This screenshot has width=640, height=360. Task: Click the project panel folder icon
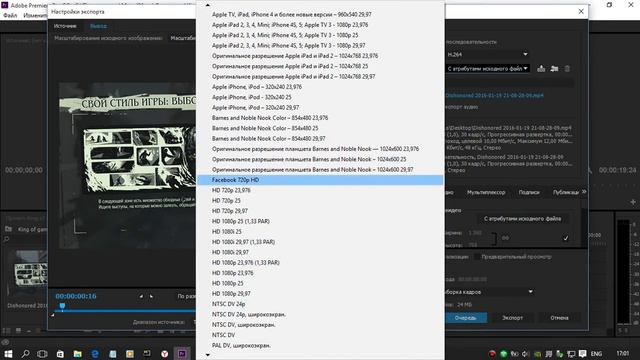click(8, 229)
